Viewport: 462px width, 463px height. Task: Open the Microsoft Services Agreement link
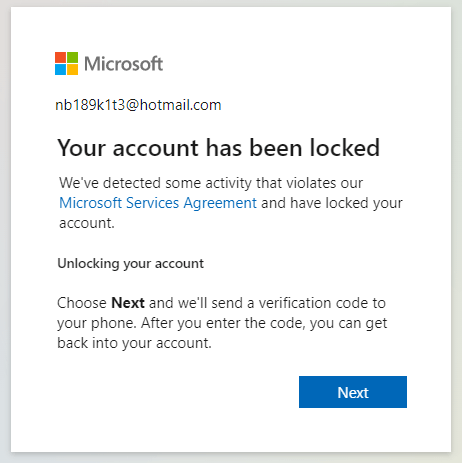coord(158,203)
